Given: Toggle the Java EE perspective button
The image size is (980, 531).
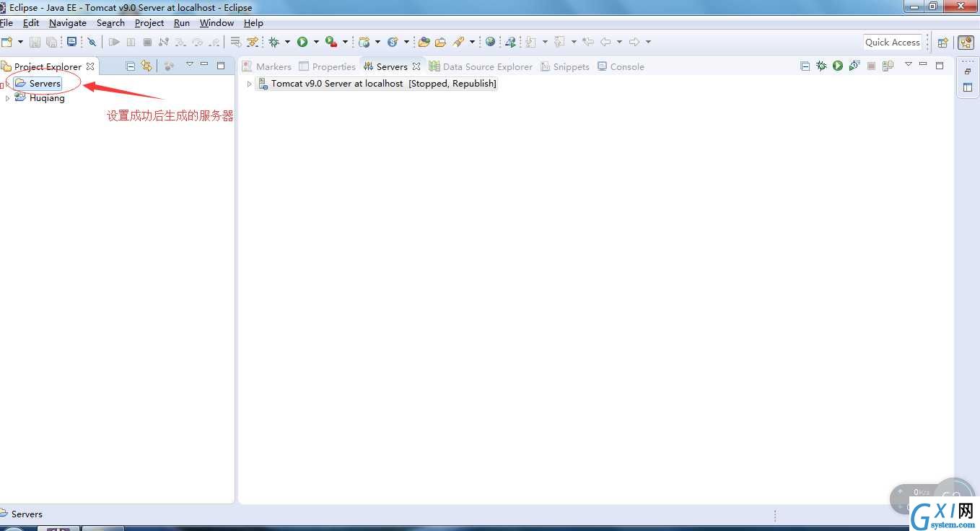Looking at the screenshot, I should point(966,42).
